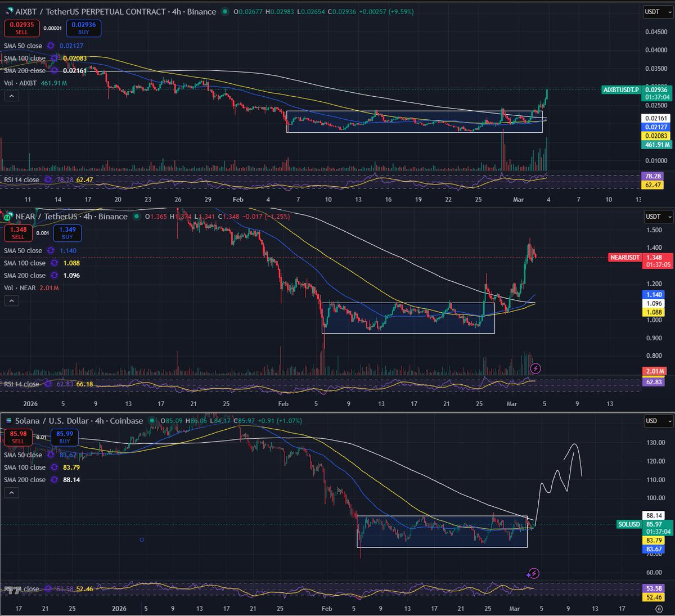
Task: Click Feb date on AIXBT time axis
Action: pyautogui.click(x=238, y=200)
